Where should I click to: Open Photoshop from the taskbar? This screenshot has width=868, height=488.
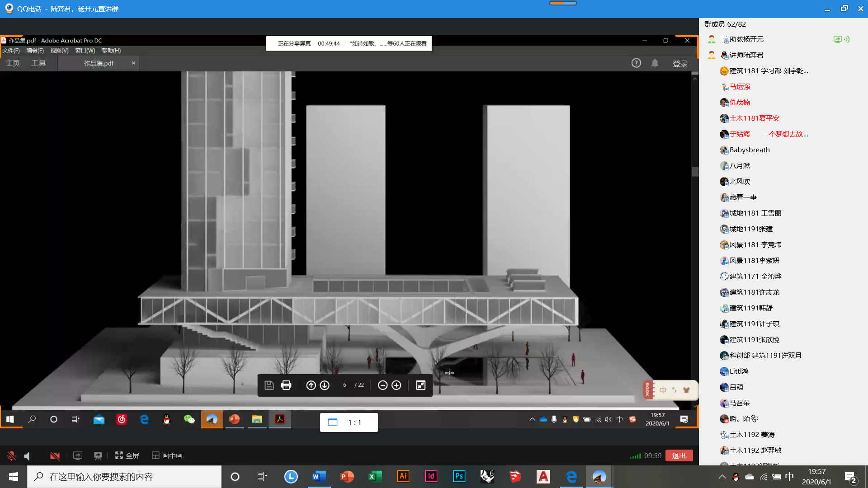point(459,476)
